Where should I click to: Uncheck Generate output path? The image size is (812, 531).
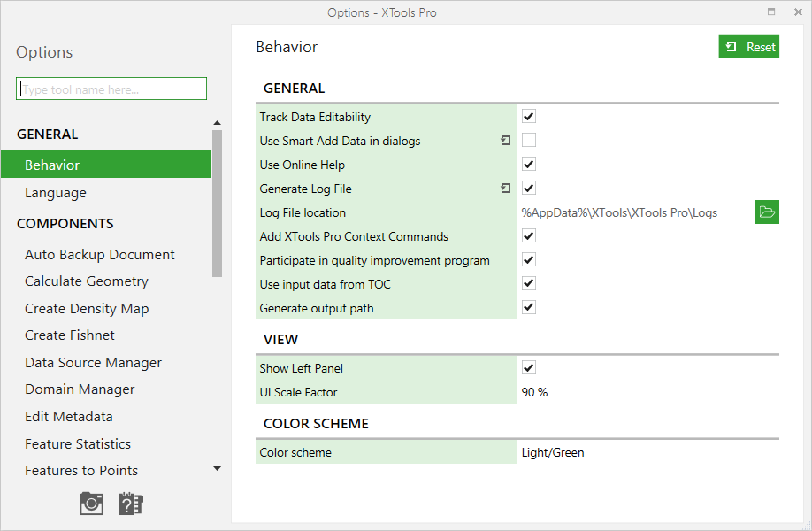click(529, 308)
